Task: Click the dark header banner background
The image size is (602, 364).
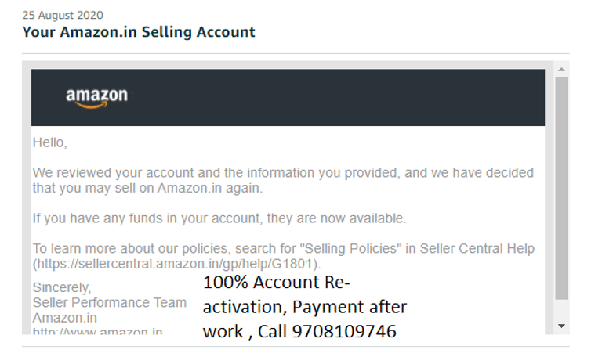Action: click(353, 98)
